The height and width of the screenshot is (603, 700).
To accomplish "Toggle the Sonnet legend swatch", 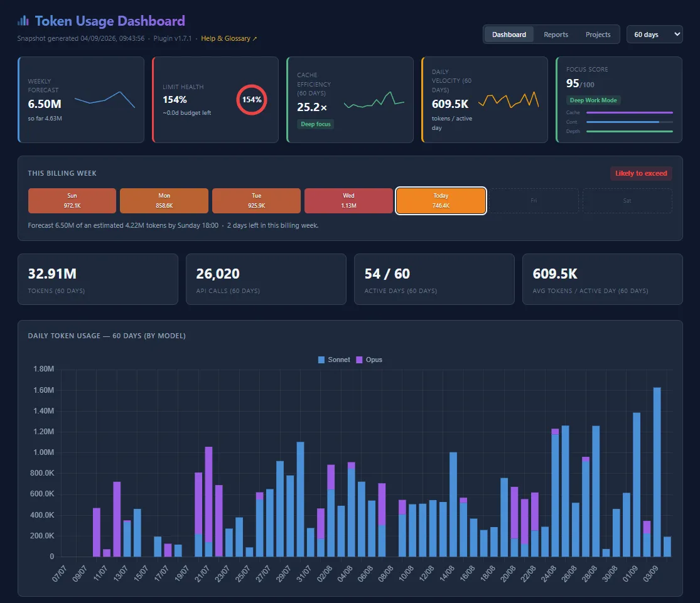I will [x=321, y=360].
